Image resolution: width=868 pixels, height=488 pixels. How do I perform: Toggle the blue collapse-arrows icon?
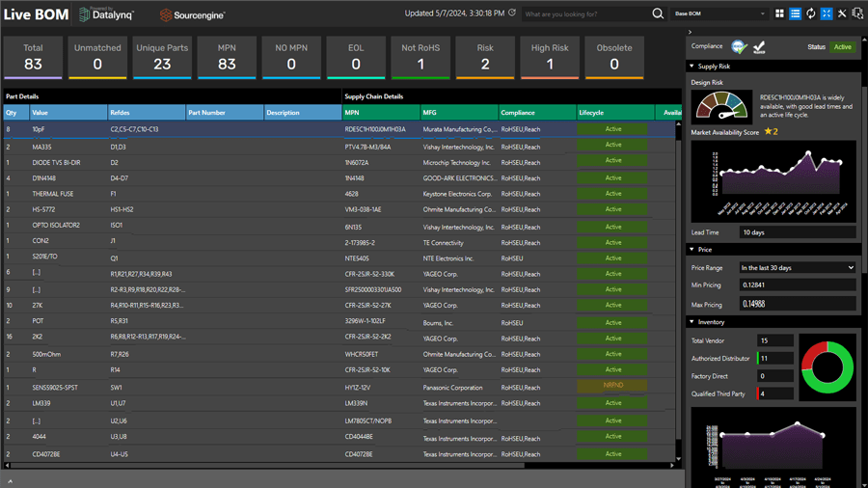point(826,14)
